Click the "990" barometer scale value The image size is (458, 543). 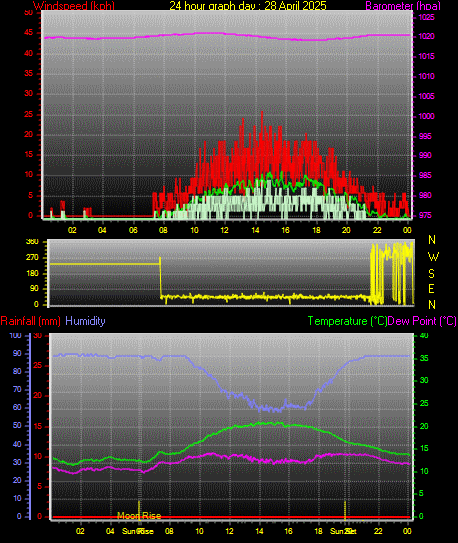(x=425, y=155)
